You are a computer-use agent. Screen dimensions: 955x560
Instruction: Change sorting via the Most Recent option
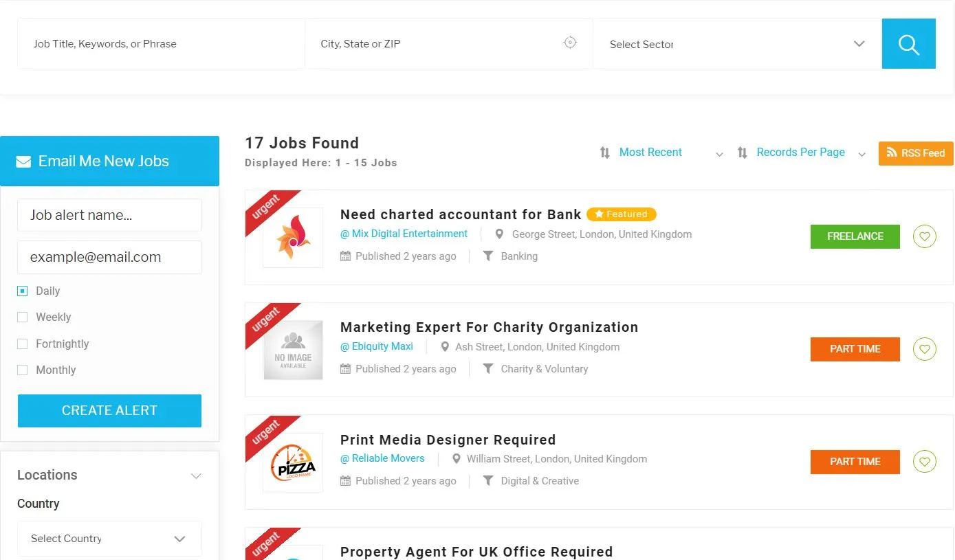pyautogui.click(x=650, y=152)
